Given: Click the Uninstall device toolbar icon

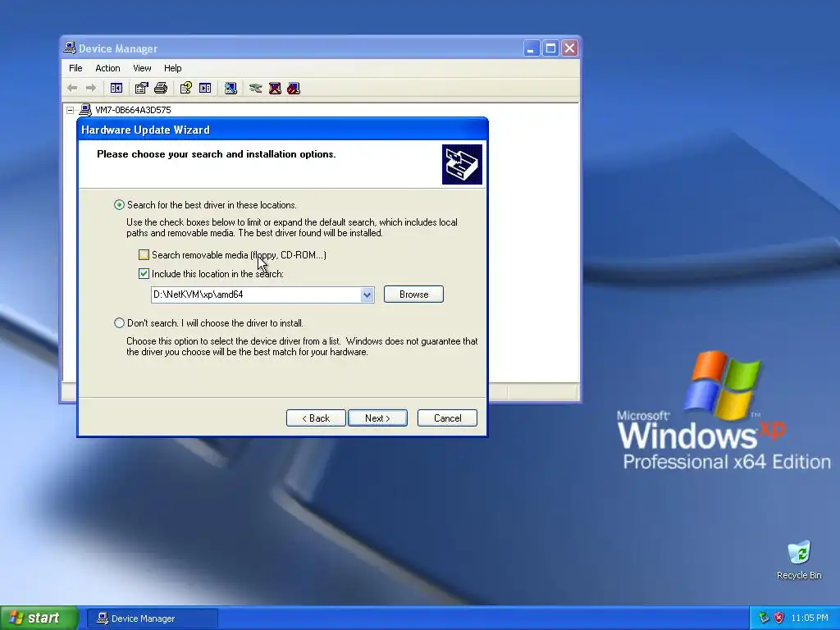Looking at the screenshot, I should [x=275, y=88].
